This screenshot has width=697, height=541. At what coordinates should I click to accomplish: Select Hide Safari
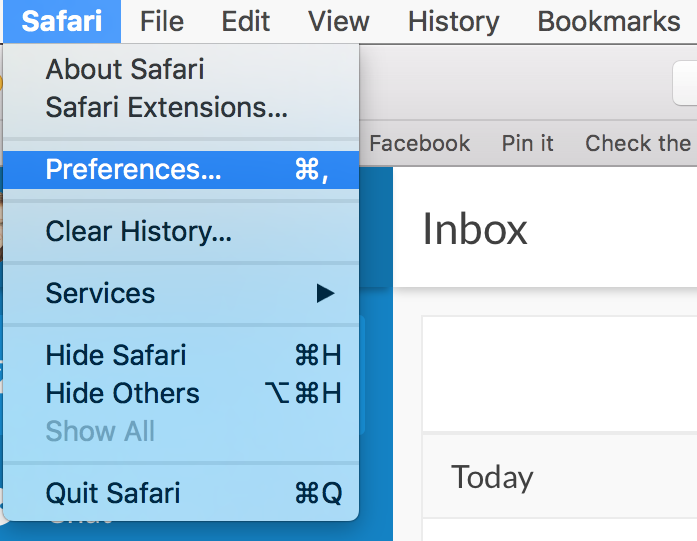coord(181,355)
